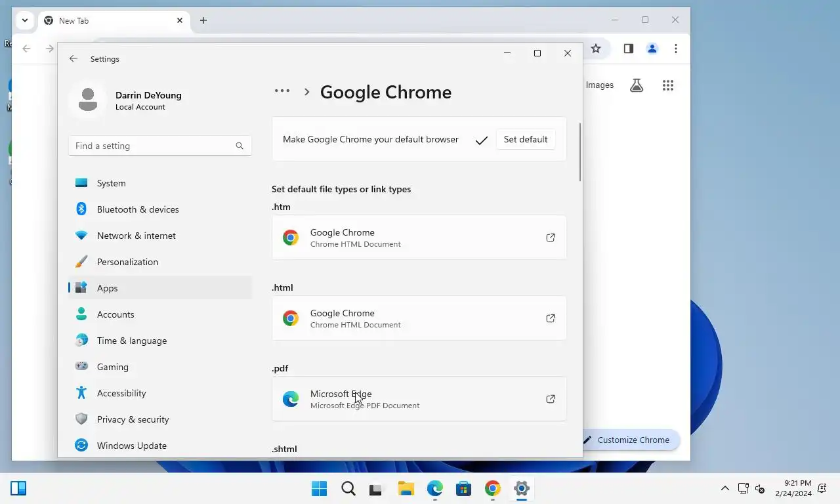Click the Find a setting search box

pos(160,146)
